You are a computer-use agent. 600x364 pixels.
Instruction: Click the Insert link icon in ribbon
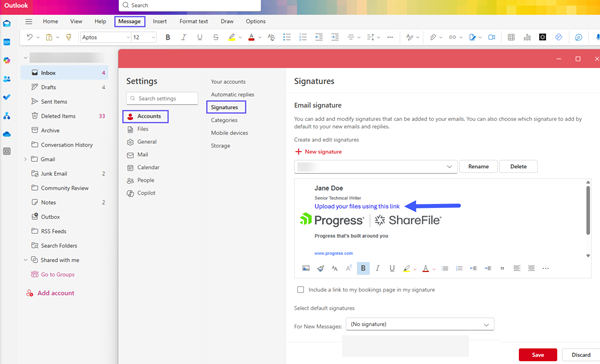pos(452,37)
